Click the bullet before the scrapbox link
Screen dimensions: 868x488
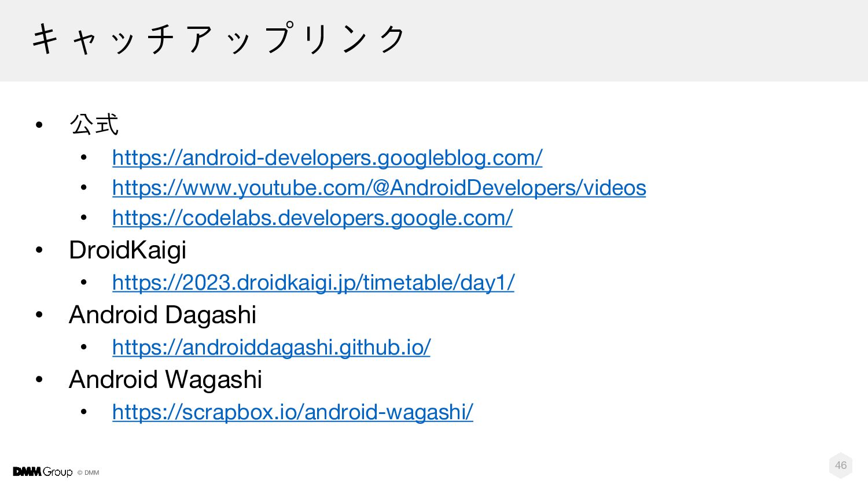84,412
